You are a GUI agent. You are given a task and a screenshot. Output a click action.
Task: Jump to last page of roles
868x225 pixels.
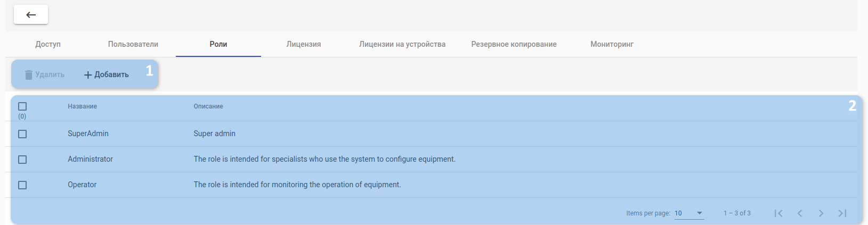(842, 213)
